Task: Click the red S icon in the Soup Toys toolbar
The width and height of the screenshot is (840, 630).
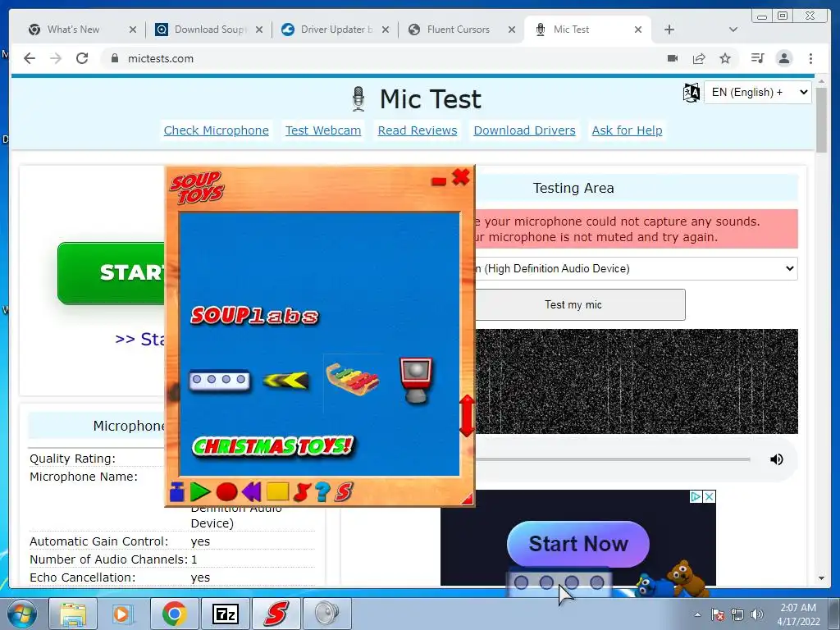Action: pyautogui.click(x=344, y=491)
